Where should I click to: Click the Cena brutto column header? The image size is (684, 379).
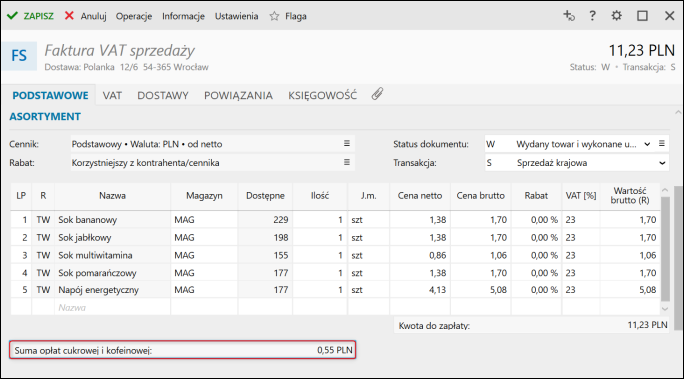click(x=480, y=196)
